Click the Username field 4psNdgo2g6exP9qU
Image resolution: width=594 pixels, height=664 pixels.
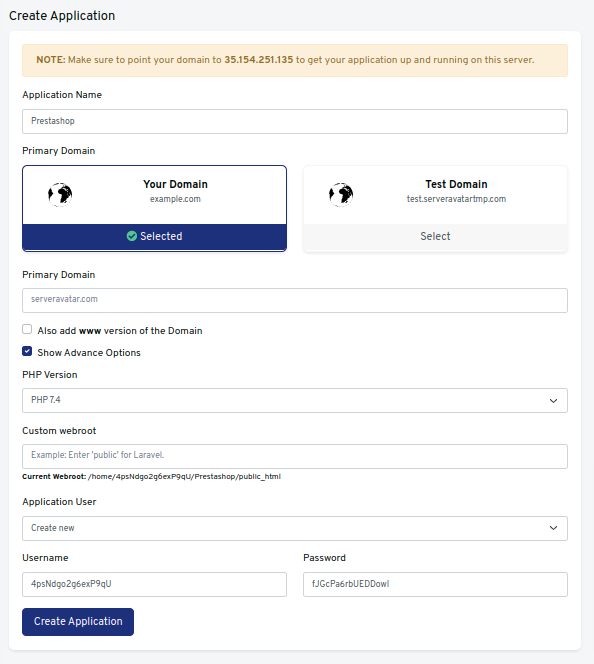[155, 584]
